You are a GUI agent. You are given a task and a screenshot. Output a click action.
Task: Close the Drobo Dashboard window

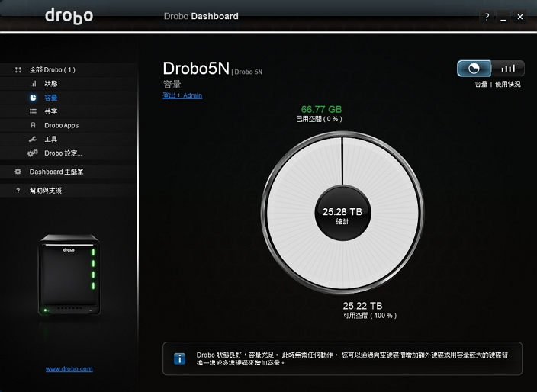pyautogui.click(x=520, y=17)
